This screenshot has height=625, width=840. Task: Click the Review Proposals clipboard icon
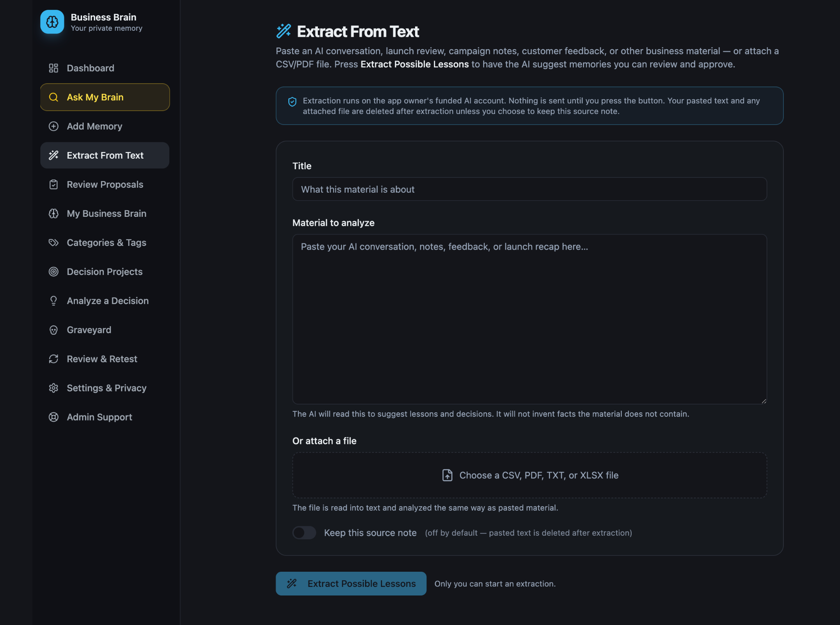pos(53,184)
